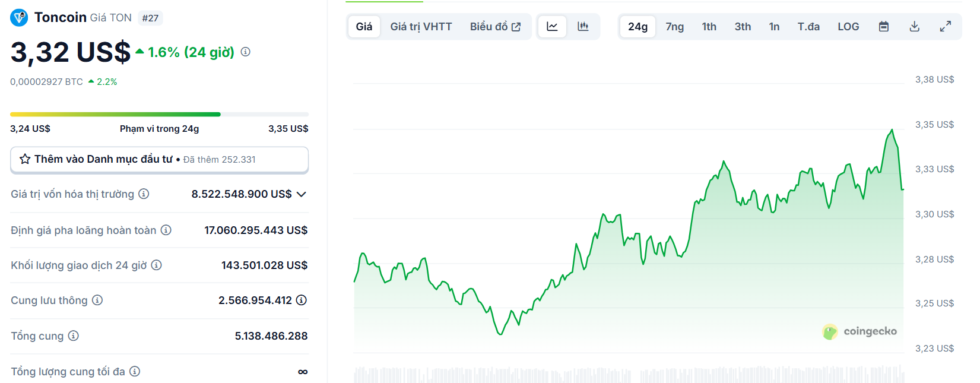Click the #27 rank badge
Screen dimensions: 980x383
(150, 18)
